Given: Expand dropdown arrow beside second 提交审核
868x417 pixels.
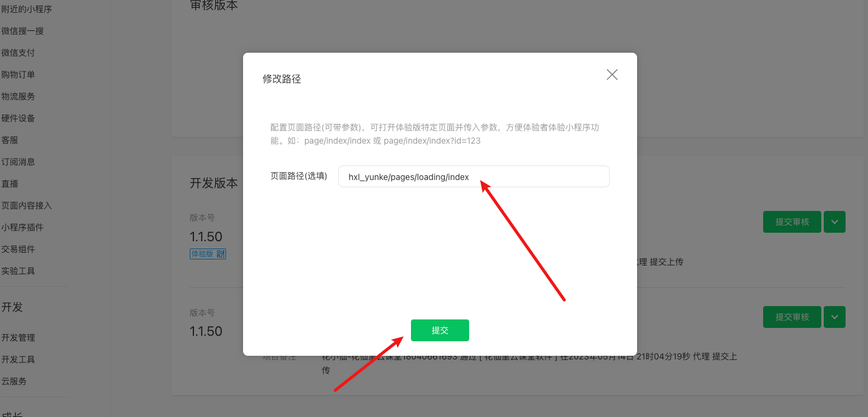Looking at the screenshot, I should (x=835, y=317).
